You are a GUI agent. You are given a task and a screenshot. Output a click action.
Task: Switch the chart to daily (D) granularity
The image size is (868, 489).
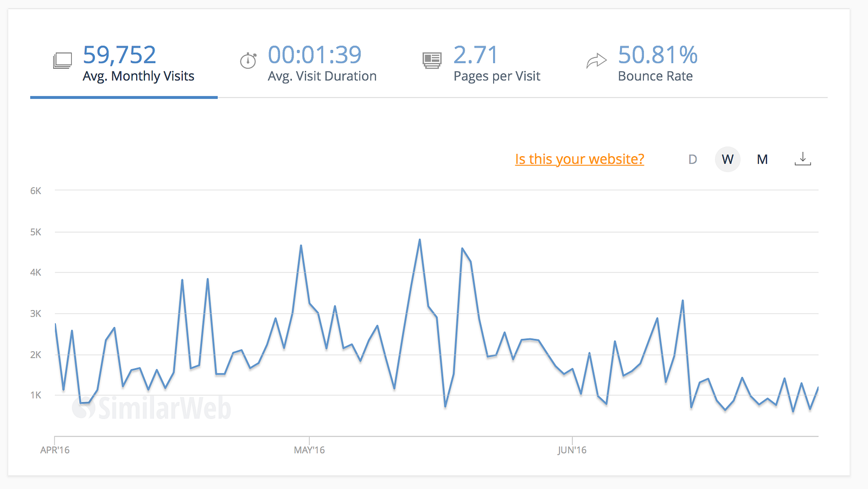coord(692,159)
